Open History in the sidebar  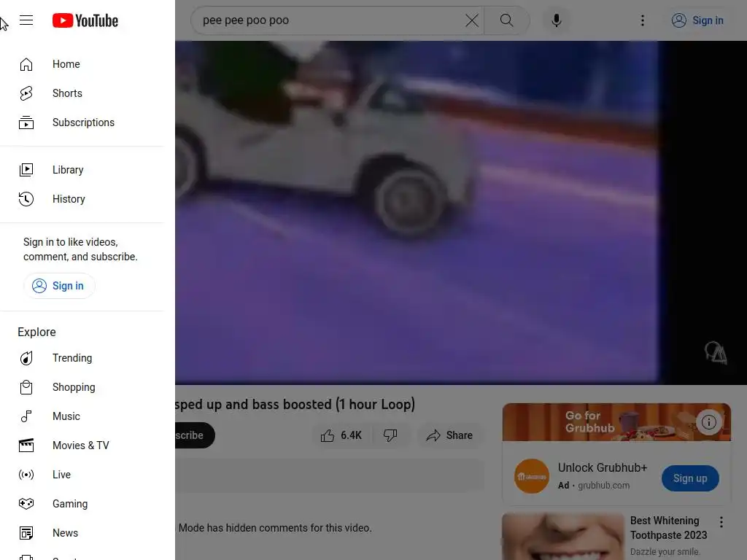pyautogui.click(x=82, y=199)
